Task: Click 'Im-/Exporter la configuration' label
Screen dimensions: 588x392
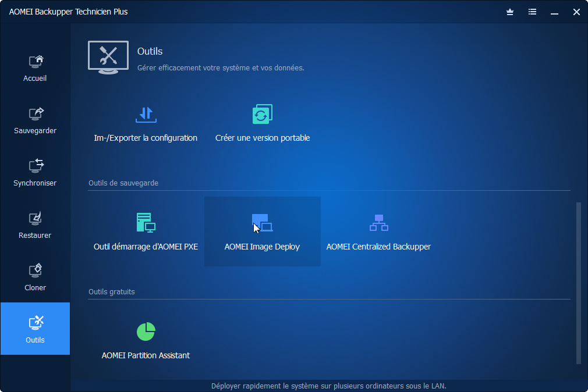Action: [x=146, y=138]
